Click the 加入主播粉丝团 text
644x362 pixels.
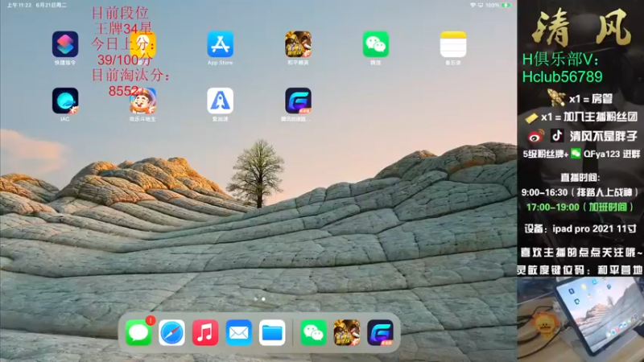pyautogui.click(x=601, y=117)
